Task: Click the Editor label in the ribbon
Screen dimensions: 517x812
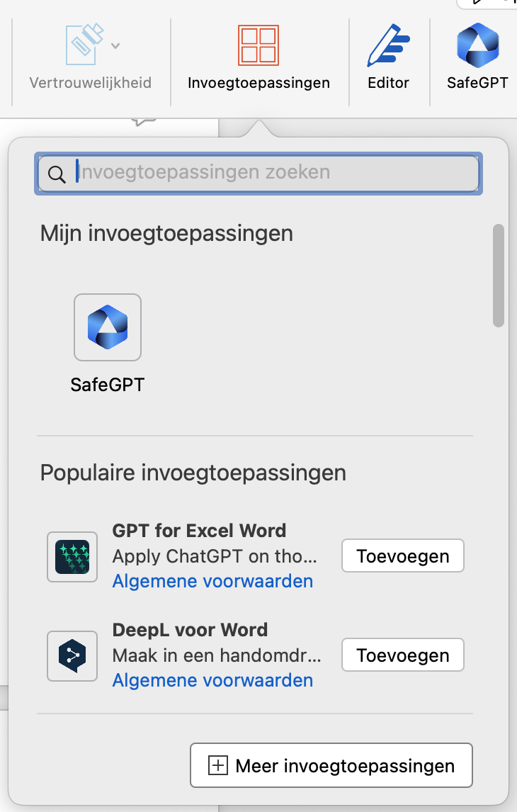Action: click(x=388, y=83)
